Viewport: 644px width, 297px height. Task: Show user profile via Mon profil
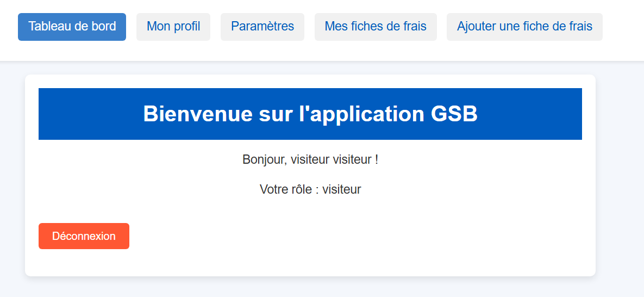coord(173,27)
